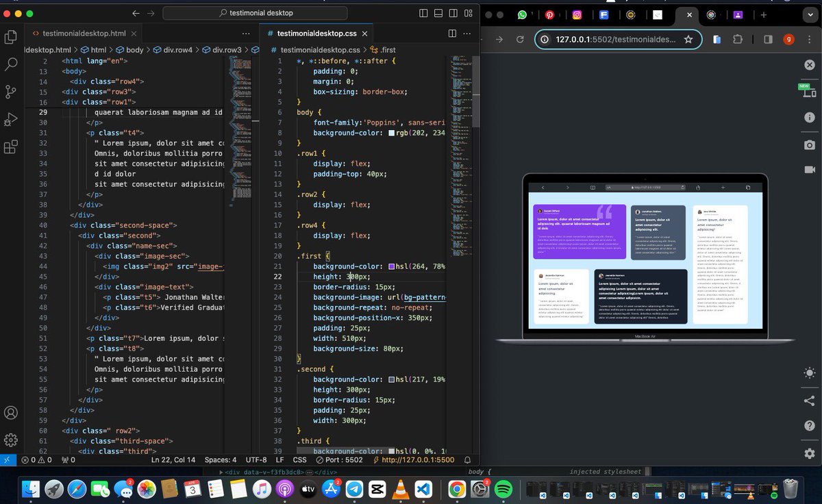Expand the body breadcrumb
The width and height of the screenshot is (822, 504).
[x=129, y=49]
